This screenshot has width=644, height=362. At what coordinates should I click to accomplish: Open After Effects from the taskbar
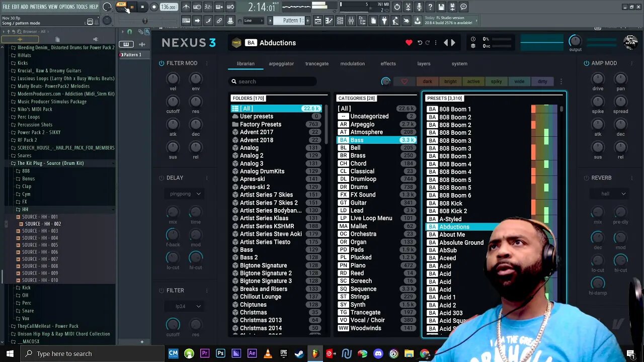(252, 353)
